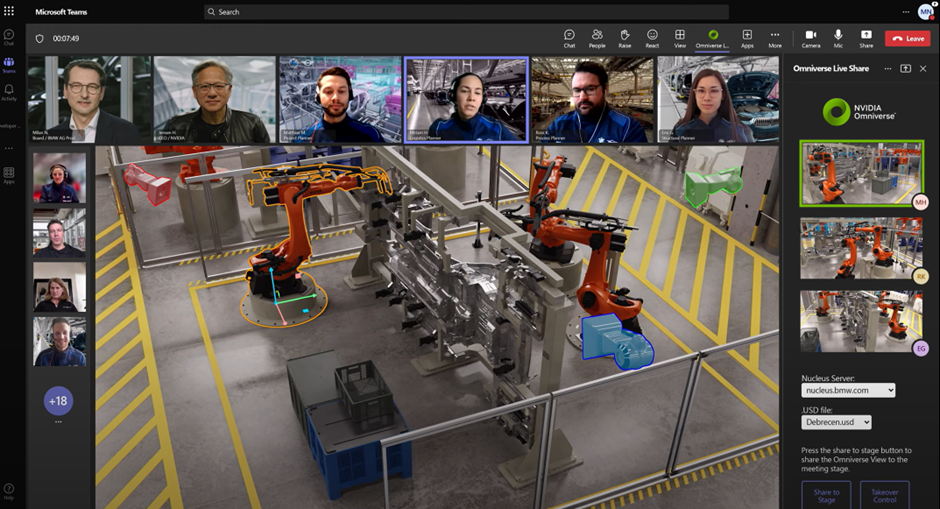This screenshot has height=509, width=940.
Task: Select the woman with headset side tile
Action: 59,177
